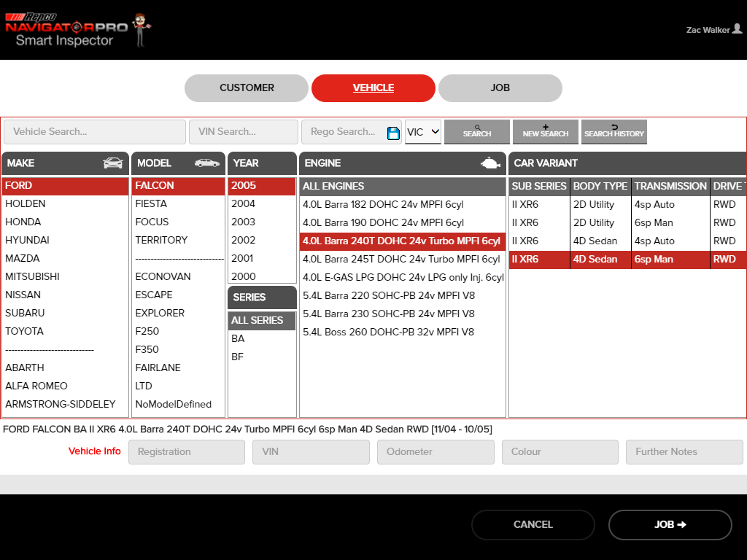The height and width of the screenshot is (560, 747).
Task: Select ALL ENGINES row
Action: point(403,186)
